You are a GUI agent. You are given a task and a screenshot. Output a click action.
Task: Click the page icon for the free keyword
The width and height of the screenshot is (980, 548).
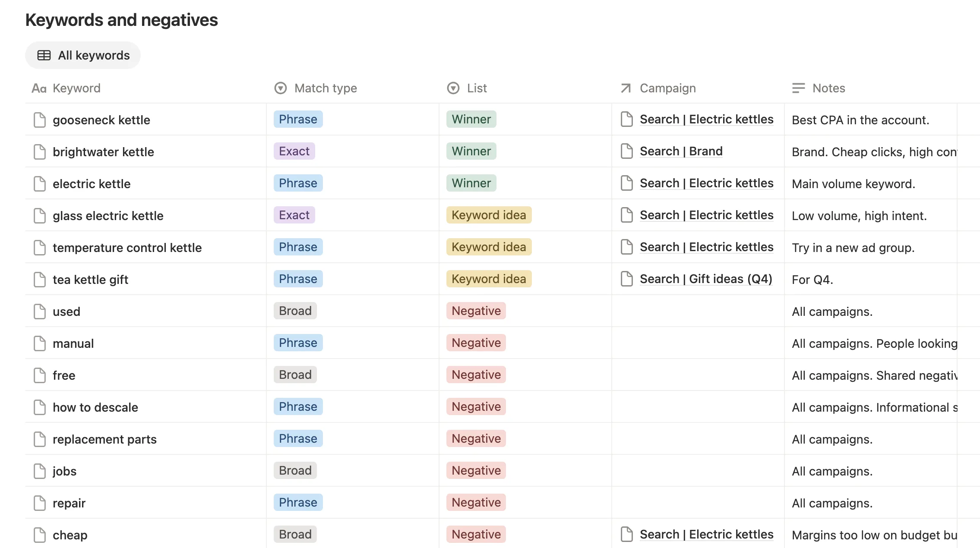point(40,375)
